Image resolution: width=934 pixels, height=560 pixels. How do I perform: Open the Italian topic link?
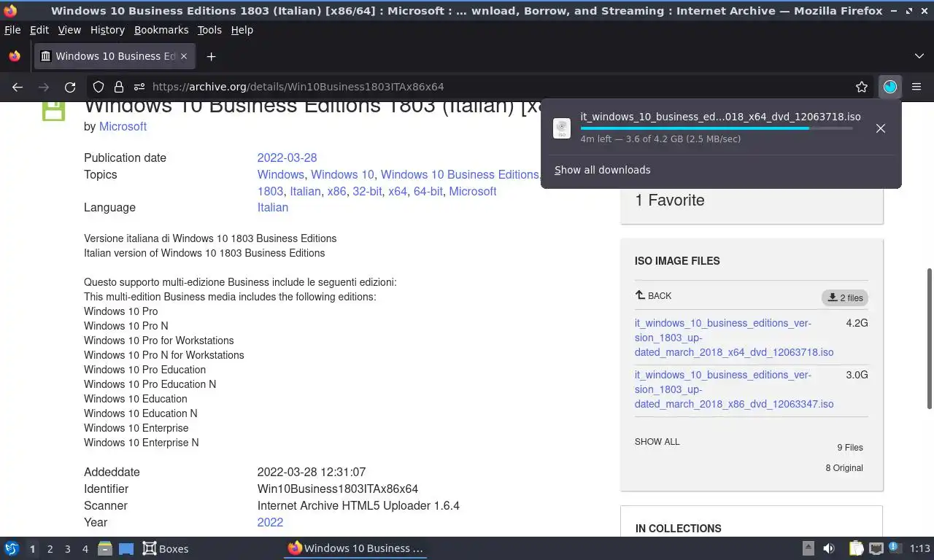point(305,191)
